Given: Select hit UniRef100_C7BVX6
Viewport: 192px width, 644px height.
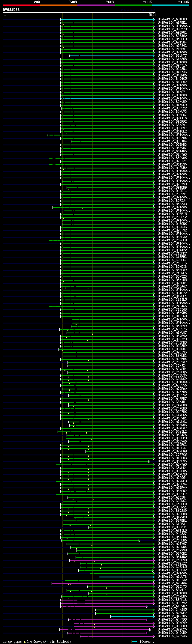Looking at the screenshot, I should (x=172, y=636).
